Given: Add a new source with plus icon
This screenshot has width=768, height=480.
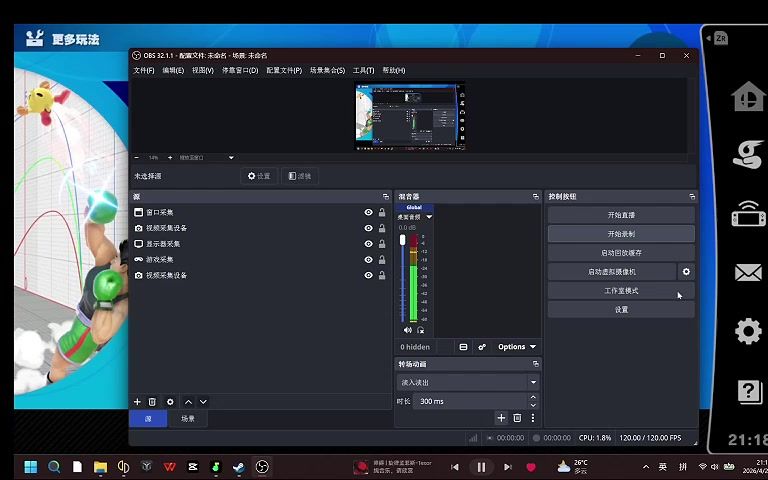Looking at the screenshot, I should tap(137, 401).
